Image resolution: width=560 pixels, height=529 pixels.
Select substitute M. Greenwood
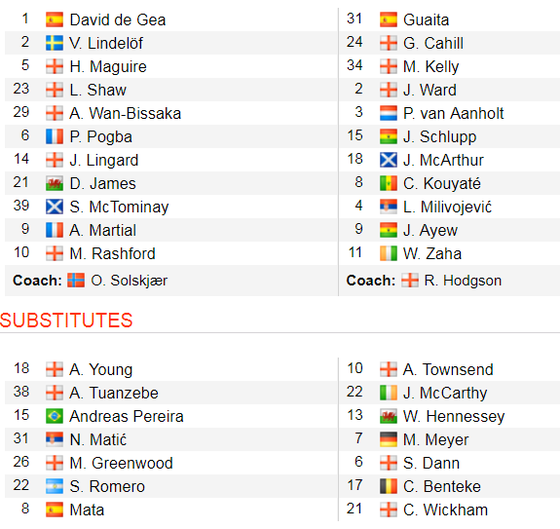click(121, 463)
